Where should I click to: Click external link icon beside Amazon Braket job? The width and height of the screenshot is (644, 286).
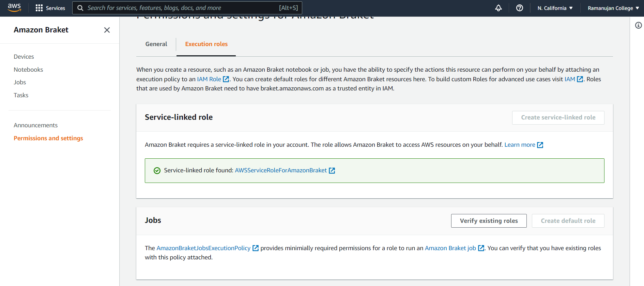click(481, 248)
